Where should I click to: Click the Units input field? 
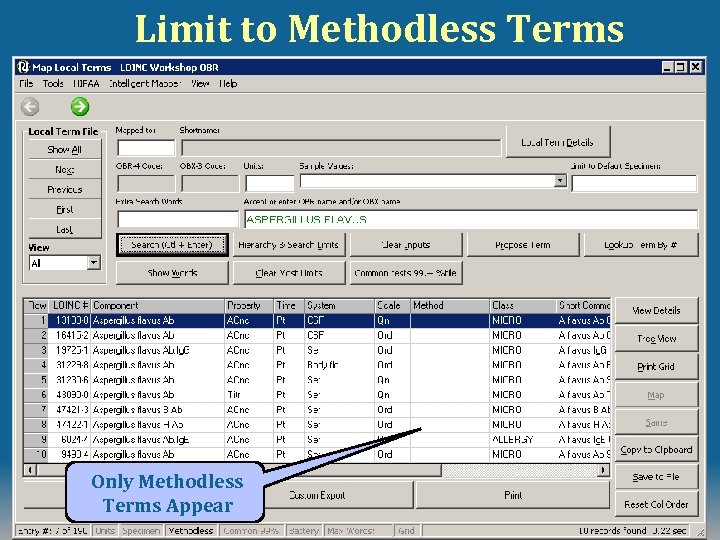270,183
